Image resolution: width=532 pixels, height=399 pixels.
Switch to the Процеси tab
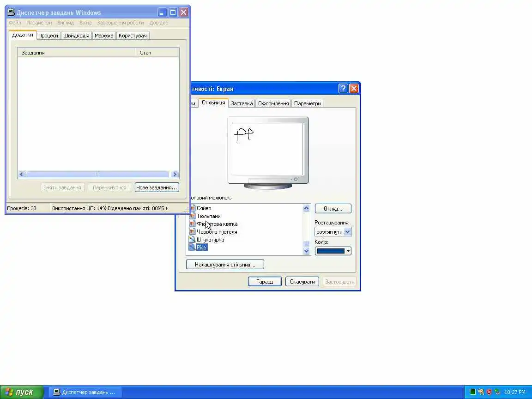pos(48,36)
